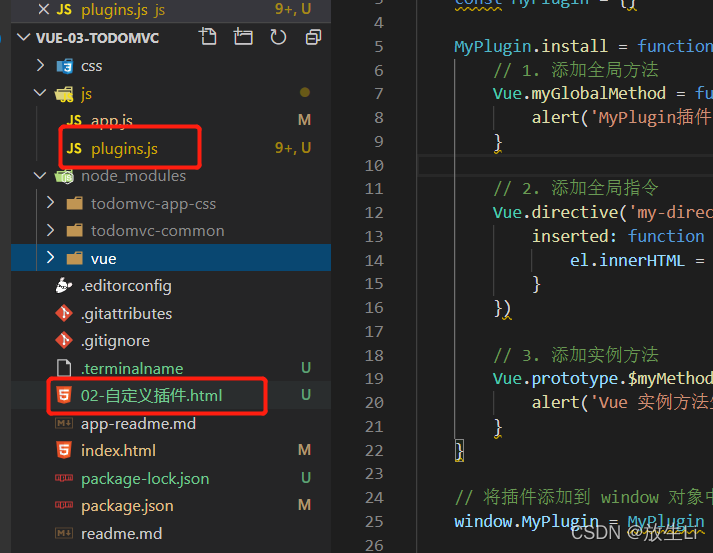Click the Vue.directive code on line 12
Image resolution: width=713 pixels, height=553 pixels.
tap(603, 212)
